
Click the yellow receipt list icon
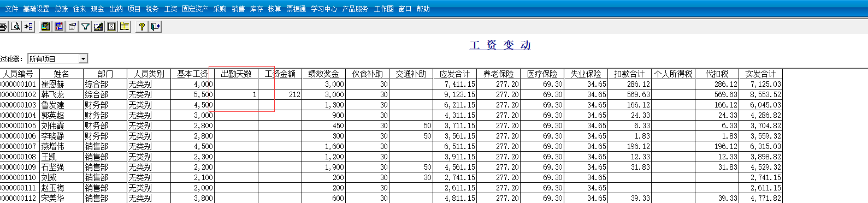(125, 26)
